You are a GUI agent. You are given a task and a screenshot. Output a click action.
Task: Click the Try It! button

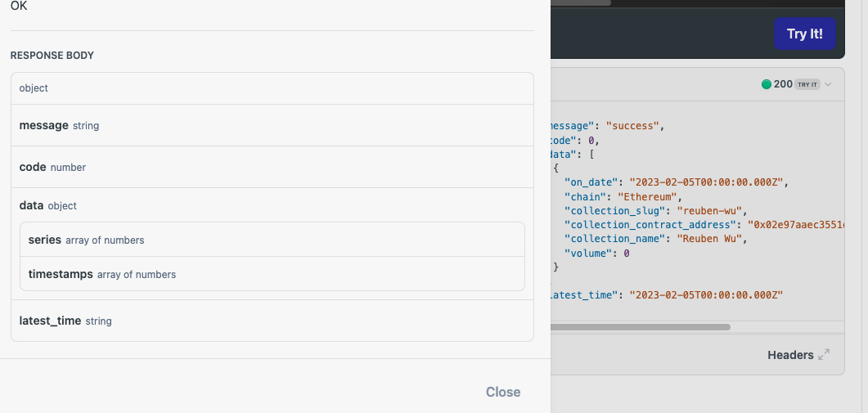804,34
